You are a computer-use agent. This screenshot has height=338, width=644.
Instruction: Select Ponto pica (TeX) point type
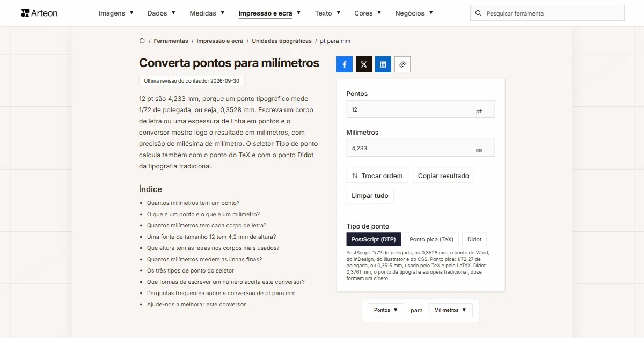[431, 239]
